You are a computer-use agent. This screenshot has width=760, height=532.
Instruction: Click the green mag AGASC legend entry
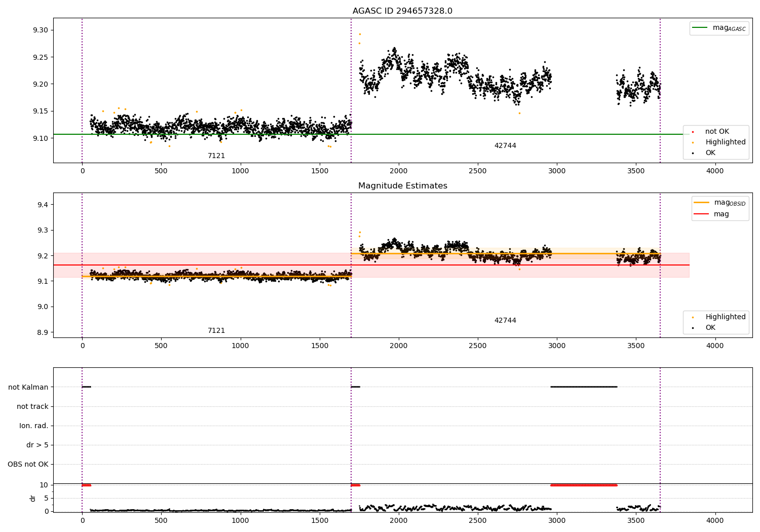[719, 28]
